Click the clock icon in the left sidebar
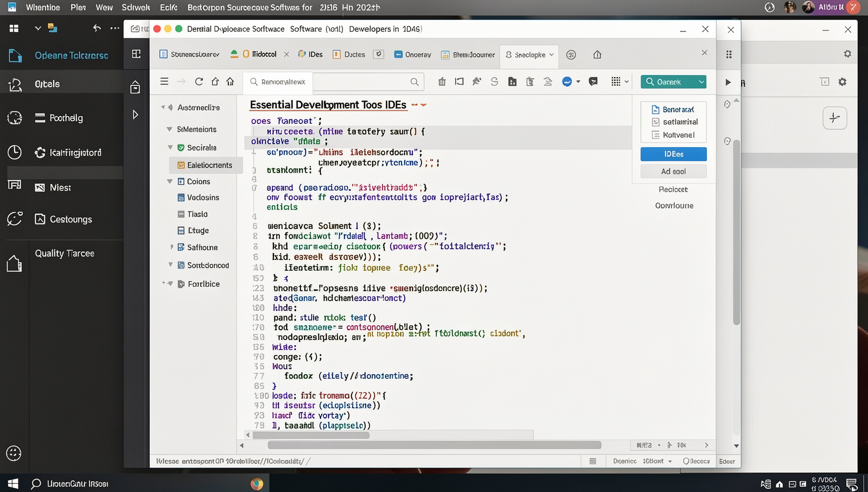The height and width of the screenshot is (492, 868). coord(15,152)
